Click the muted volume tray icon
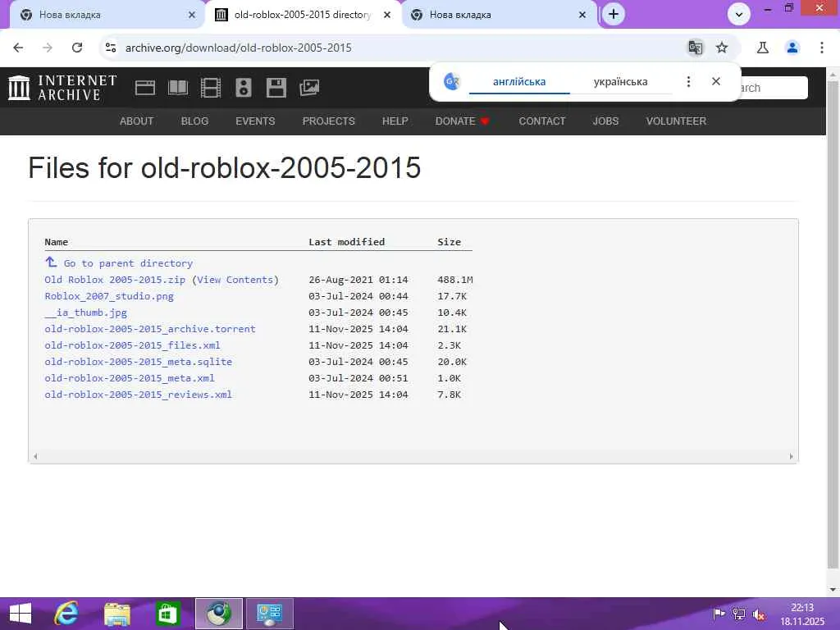 point(759,614)
